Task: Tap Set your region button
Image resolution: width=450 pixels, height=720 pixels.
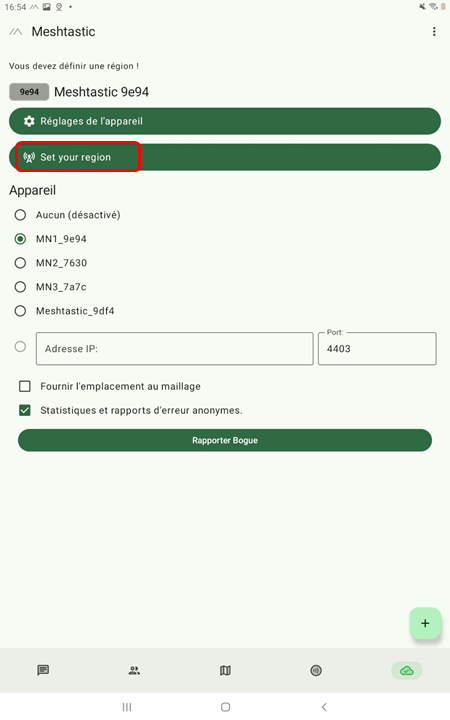Action: pyautogui.click(x=225, y=157)
